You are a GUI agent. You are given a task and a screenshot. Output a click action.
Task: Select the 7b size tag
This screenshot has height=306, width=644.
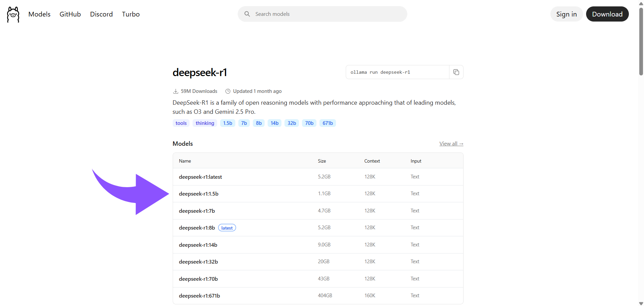pyautogui.click(x=244, y=123)
